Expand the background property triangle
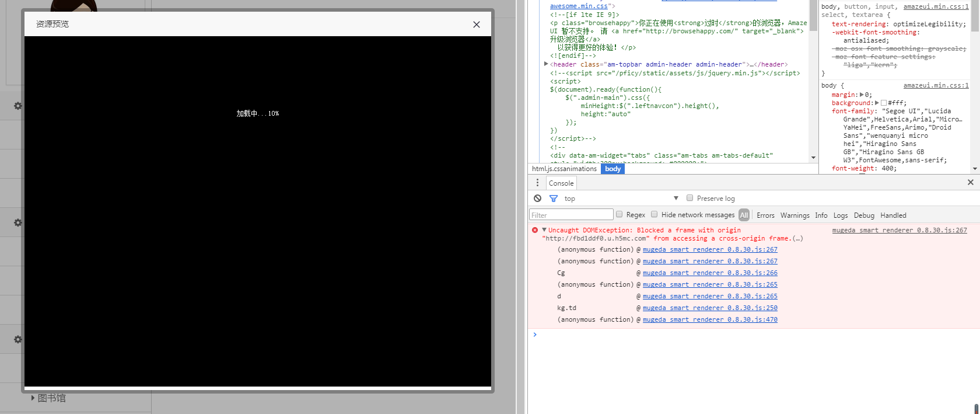Image resolution: width=980 pixels, height=414 pixels. pos(877,103)
